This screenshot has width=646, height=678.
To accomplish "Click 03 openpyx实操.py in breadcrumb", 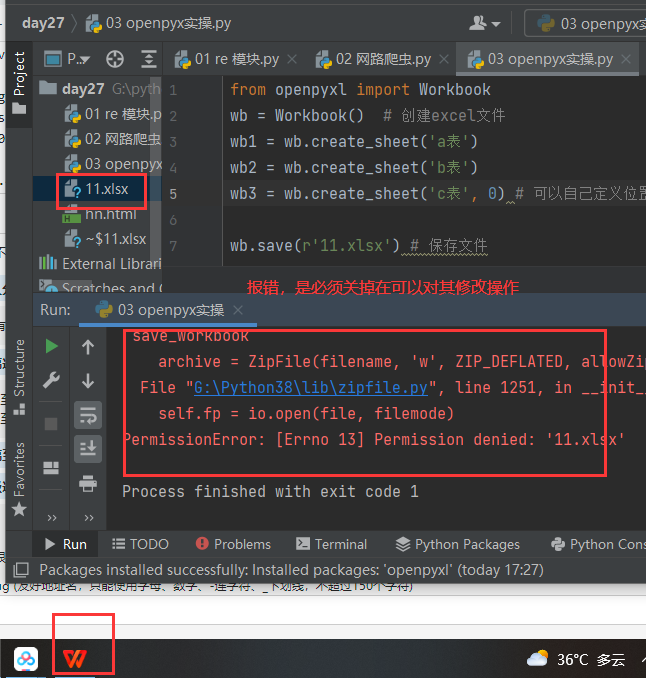I will pyautogui.click(x=158, y=23).
